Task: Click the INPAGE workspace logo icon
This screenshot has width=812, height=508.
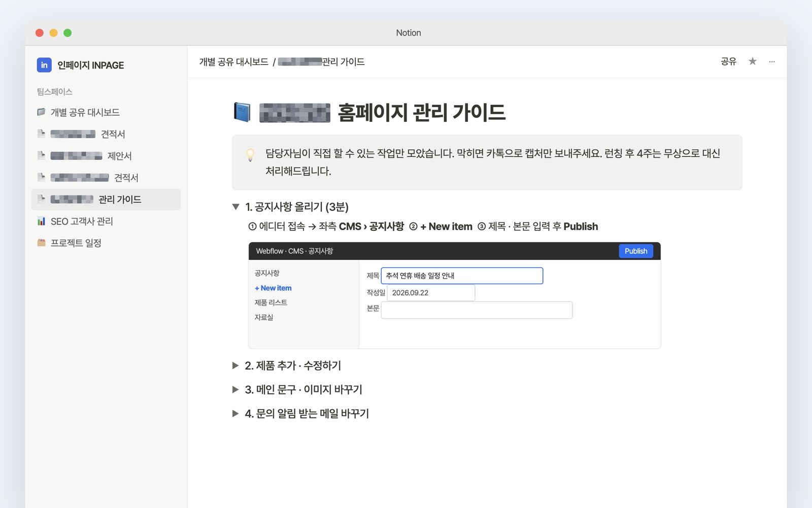Action: click(44, 65)
